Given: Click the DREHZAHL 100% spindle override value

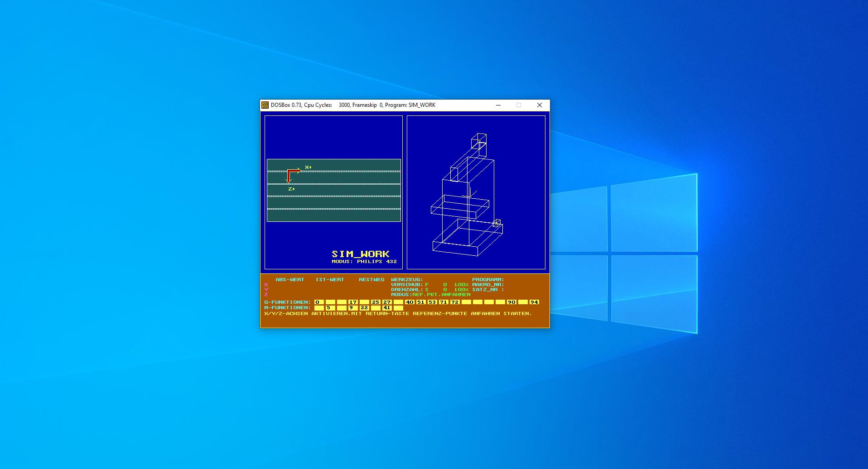Looking at the screenshot, I should point(461,290).
